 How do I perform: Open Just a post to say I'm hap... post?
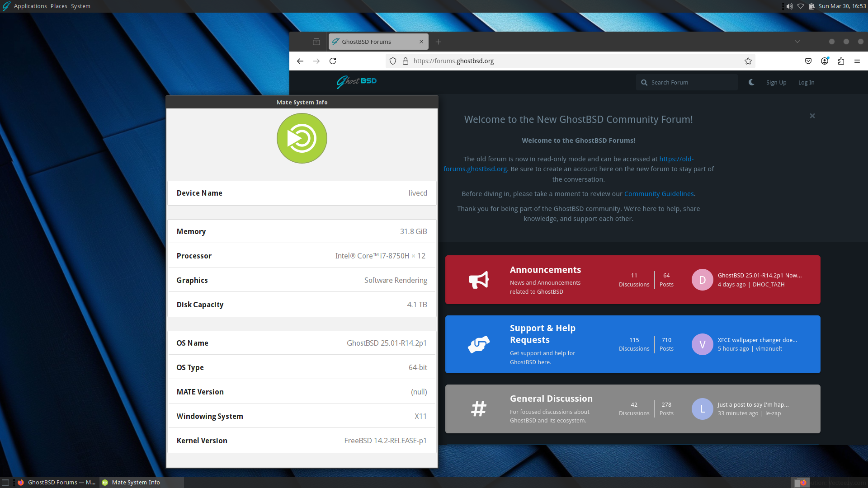753,404
